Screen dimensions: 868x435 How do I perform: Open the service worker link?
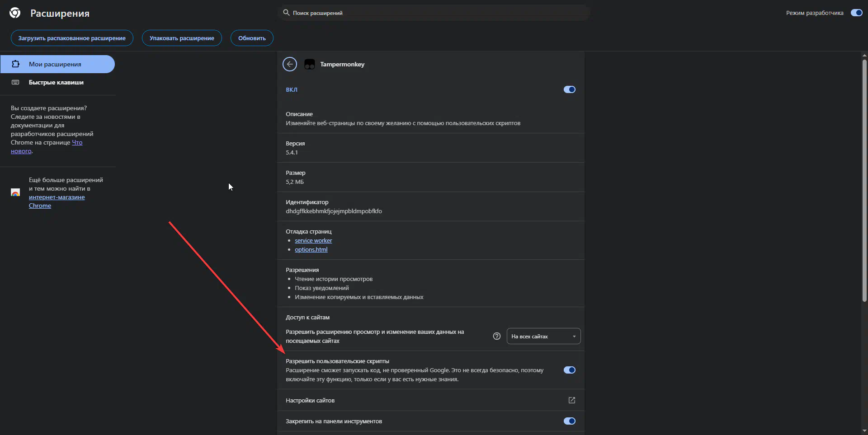[x=313, y=240]
